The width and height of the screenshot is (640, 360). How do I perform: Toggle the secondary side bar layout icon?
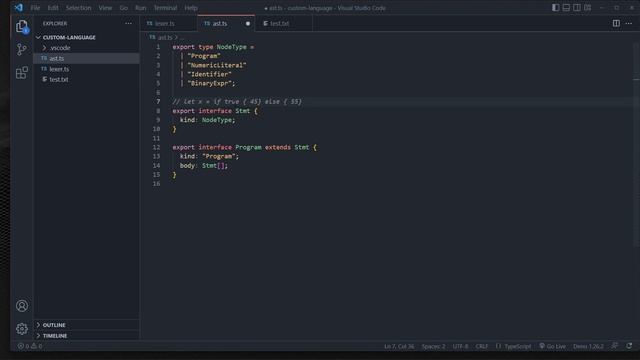[577, 7]
